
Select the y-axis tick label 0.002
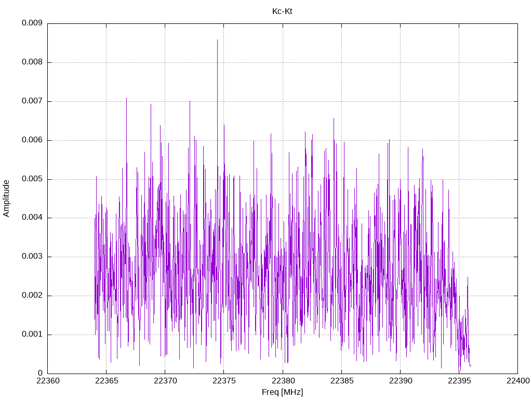click(32, 295)
